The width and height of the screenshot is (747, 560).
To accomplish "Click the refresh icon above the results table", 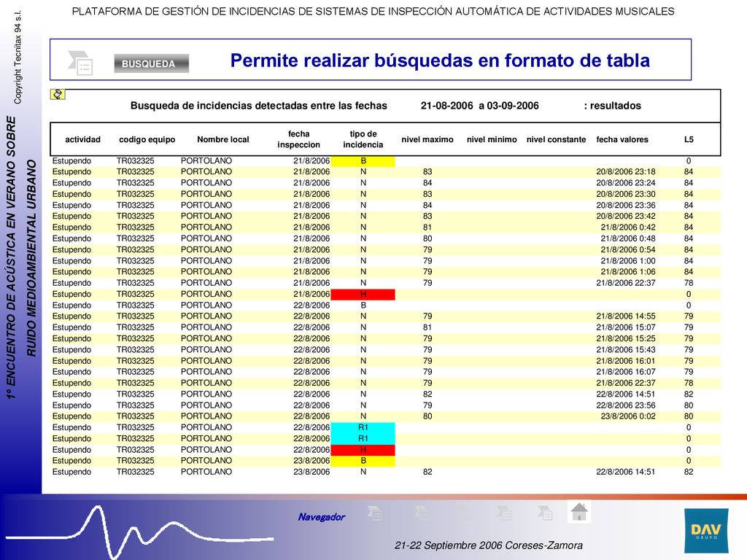I will click(58, 94).
